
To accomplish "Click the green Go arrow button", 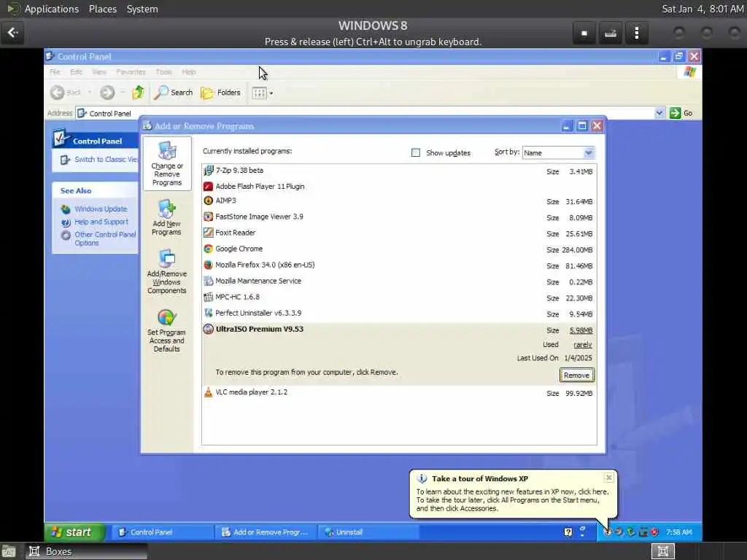I will click(675, 113).
